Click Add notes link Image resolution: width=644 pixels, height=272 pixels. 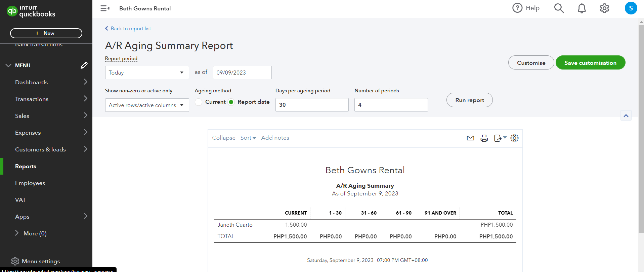[x=275, y=138]
